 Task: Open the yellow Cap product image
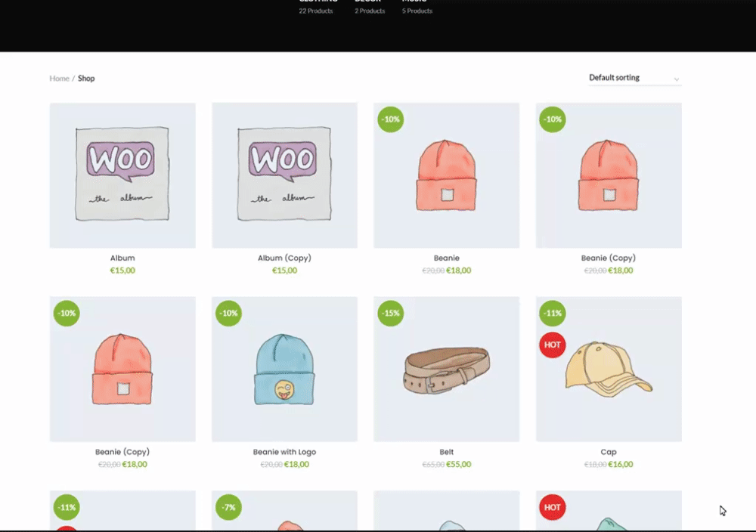[x=609, y=369]
